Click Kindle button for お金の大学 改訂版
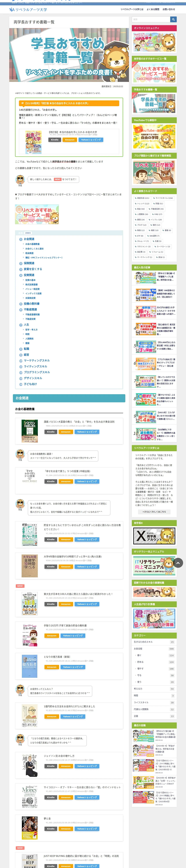 [55, 140]
